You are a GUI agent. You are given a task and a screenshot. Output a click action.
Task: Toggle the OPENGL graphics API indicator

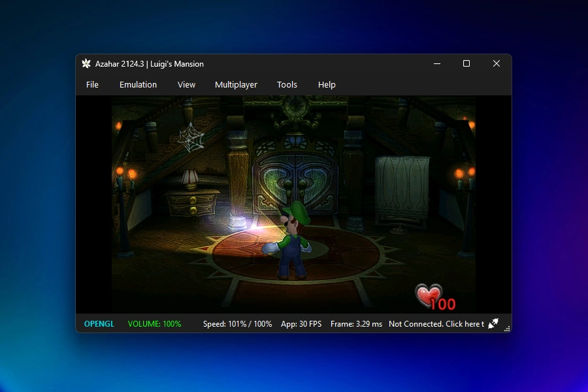point(99,324)
